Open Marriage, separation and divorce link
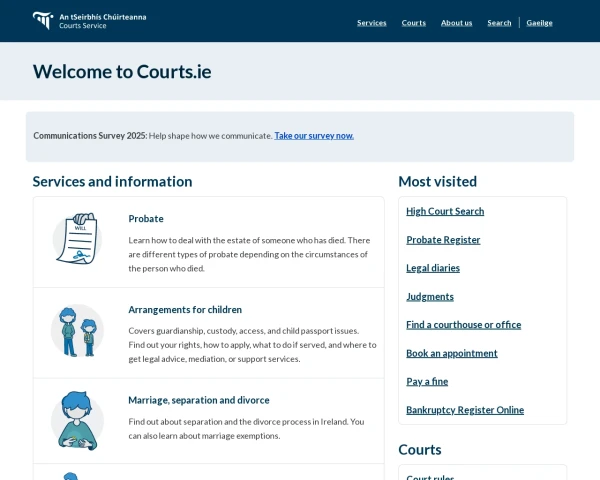600x480 pixels. (x=199, y=400)
